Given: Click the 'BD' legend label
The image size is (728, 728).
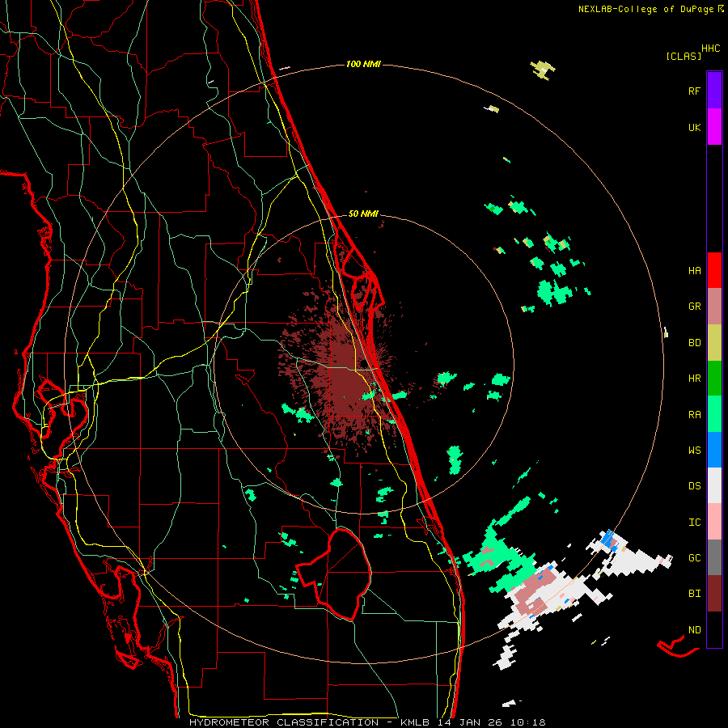Looking at the screenshot, I should click(x=694, y=343).
